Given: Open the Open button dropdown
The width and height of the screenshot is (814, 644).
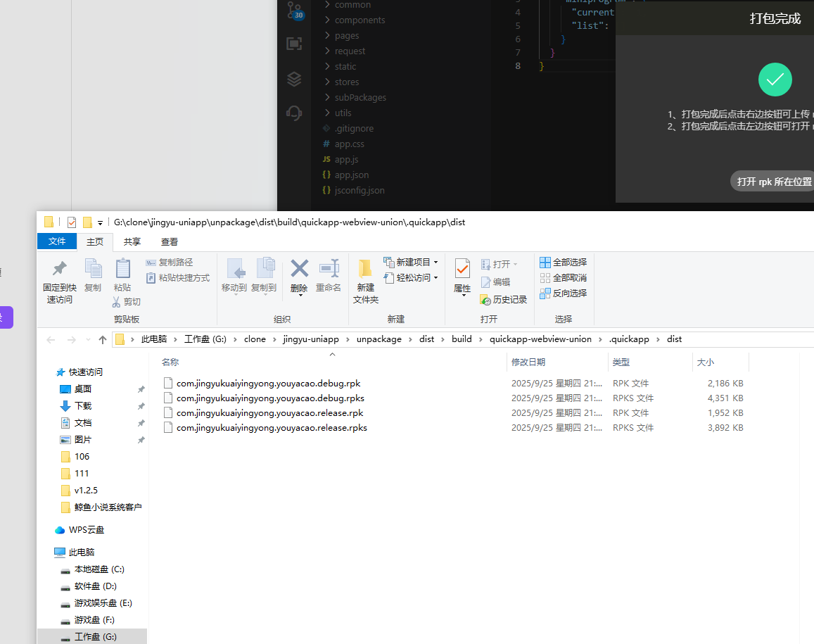Looking at the screenshot, I should click(515, 265).
